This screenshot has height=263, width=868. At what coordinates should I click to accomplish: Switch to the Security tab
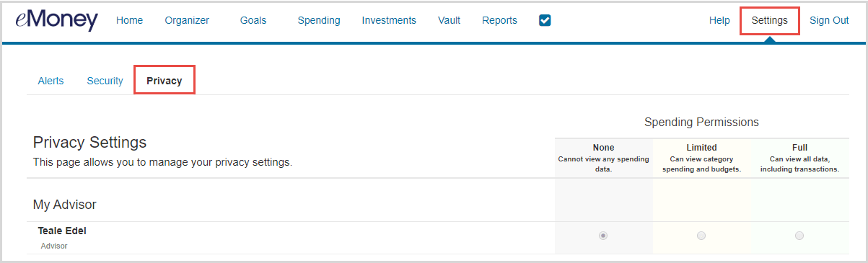(105, 81)
